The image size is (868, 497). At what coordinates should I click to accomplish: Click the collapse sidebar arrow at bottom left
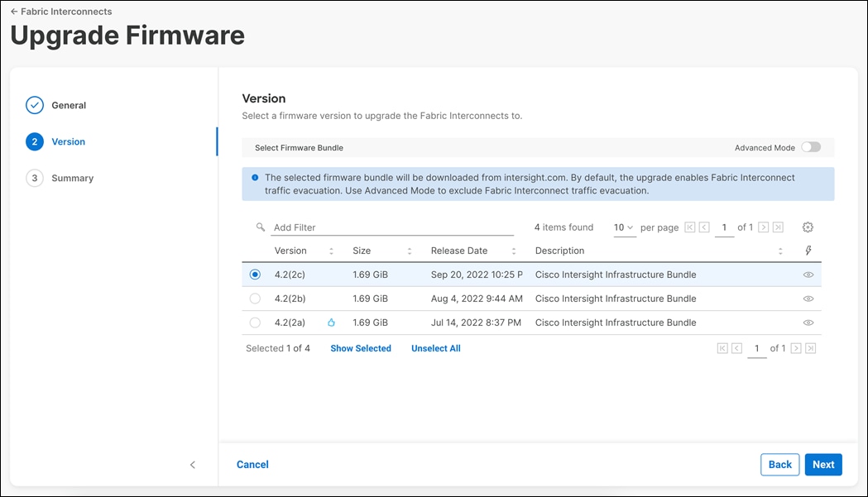193,465
